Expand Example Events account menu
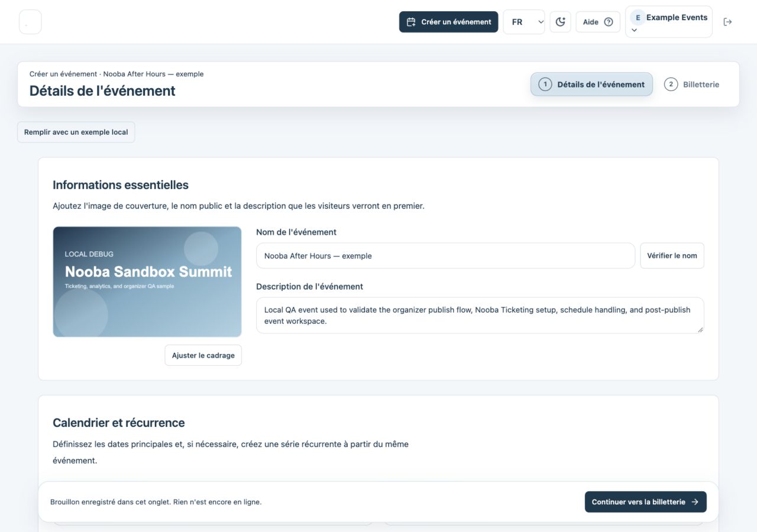 669,22
